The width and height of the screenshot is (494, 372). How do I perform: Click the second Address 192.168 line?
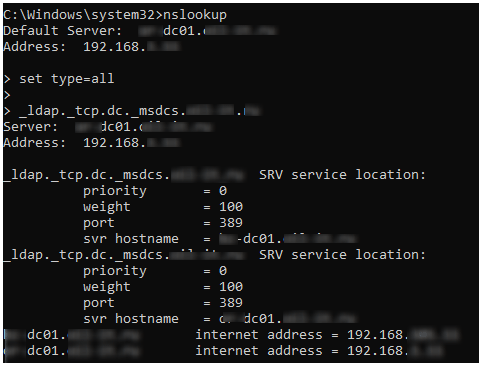click(x=92, y=143)
